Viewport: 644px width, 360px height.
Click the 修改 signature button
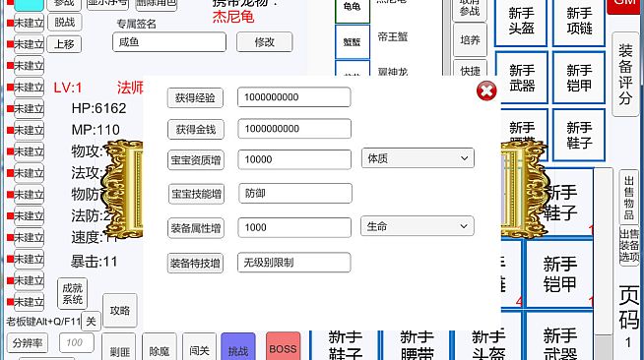pyautogui.click(x=265, y=42)
